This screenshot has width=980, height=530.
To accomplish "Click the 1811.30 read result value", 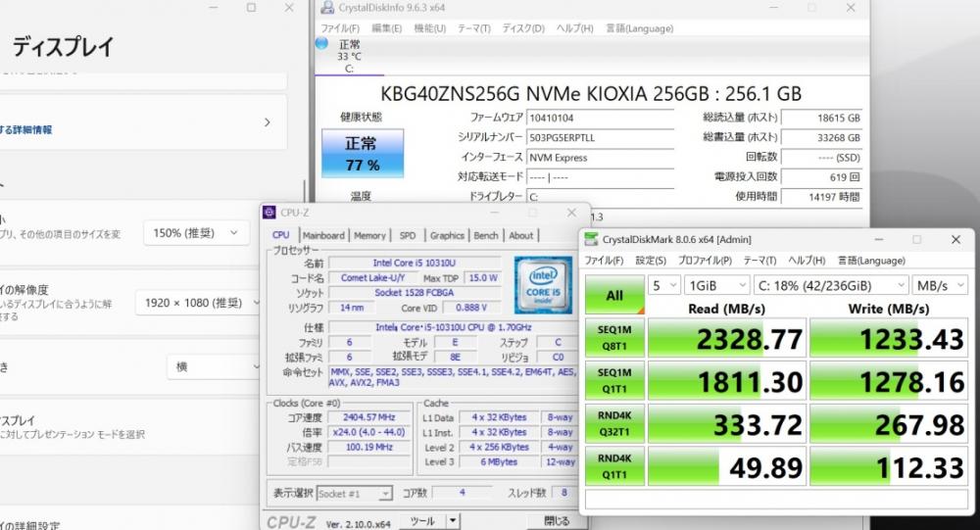I will (x=727, y=381).
